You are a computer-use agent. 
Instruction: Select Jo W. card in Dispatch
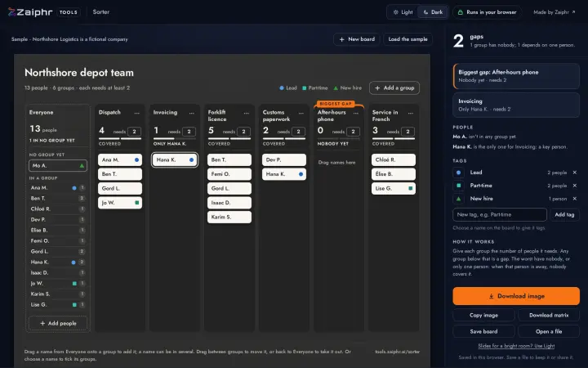click(120, 203)
